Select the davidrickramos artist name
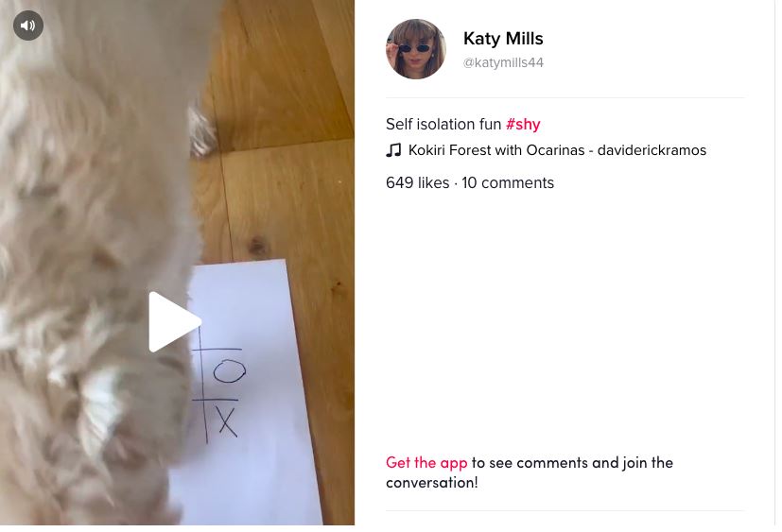 (652, 150)
